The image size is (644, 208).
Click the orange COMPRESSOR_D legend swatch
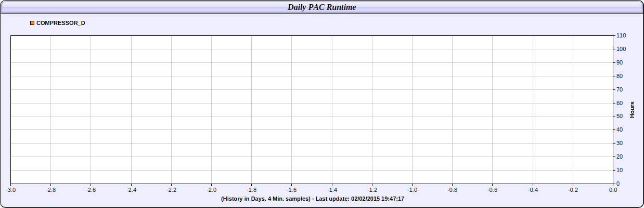(32, 23)
